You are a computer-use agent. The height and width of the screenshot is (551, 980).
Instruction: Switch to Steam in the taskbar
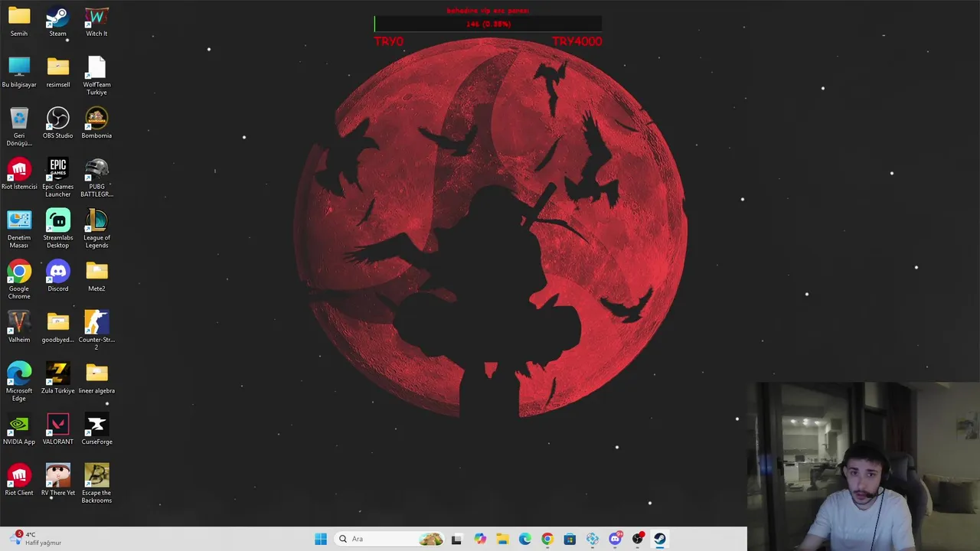click(x=660, y=539)
